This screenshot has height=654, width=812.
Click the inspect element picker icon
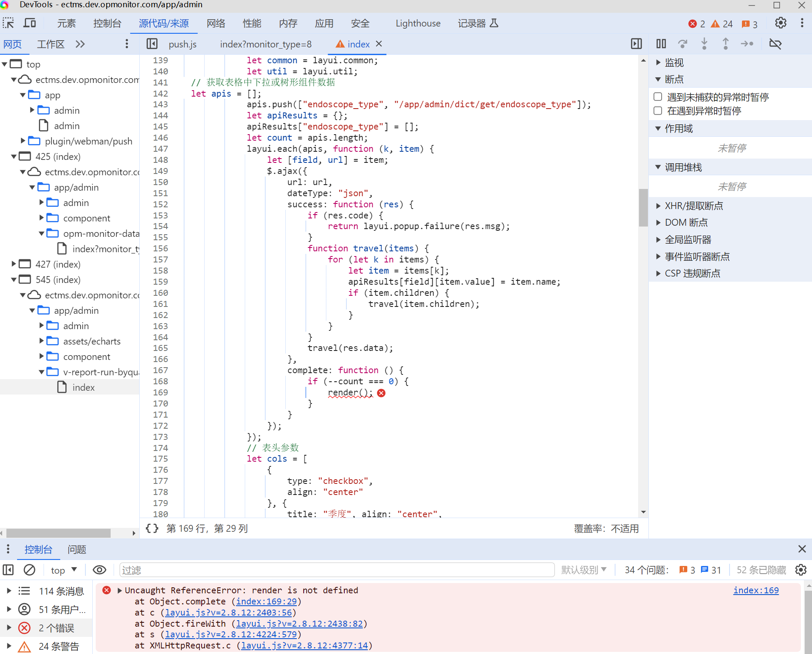8,23
